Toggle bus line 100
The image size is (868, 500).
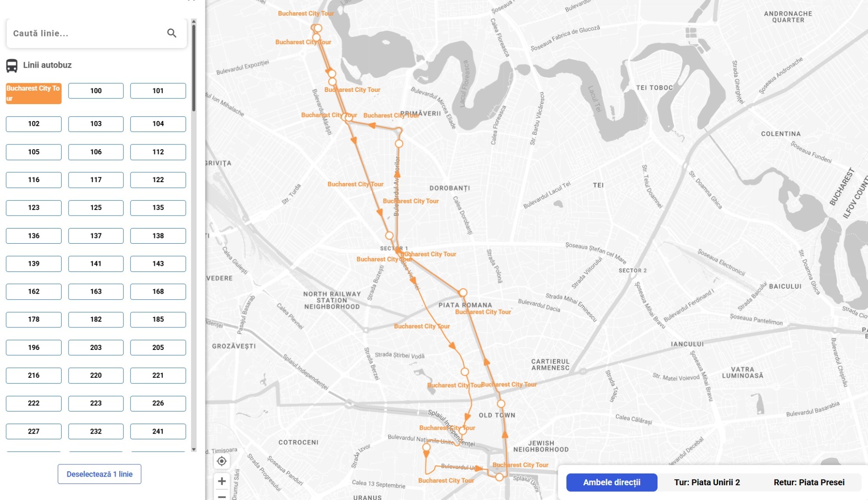pyautogui.click(x=96, y=91)
